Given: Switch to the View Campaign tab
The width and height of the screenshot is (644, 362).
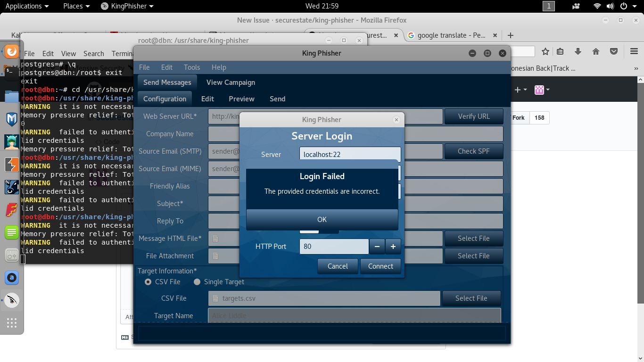Looking at the screenshot, I should 230,82.
